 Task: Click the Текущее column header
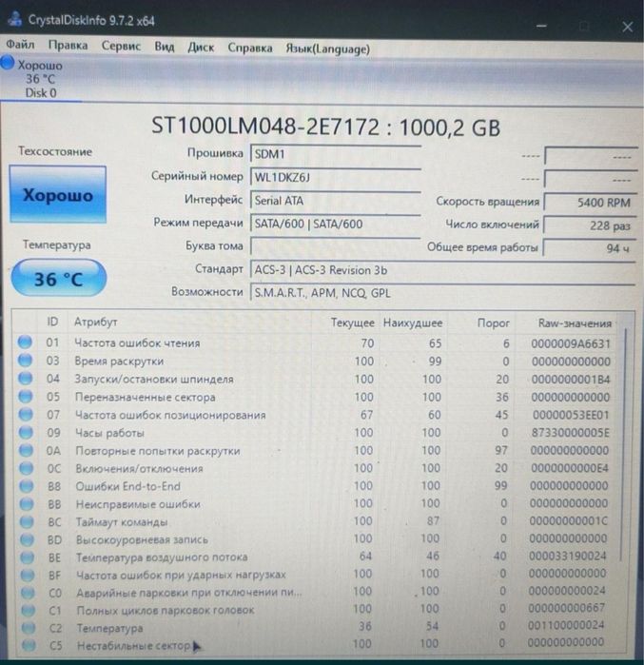(x=352, y=323)
